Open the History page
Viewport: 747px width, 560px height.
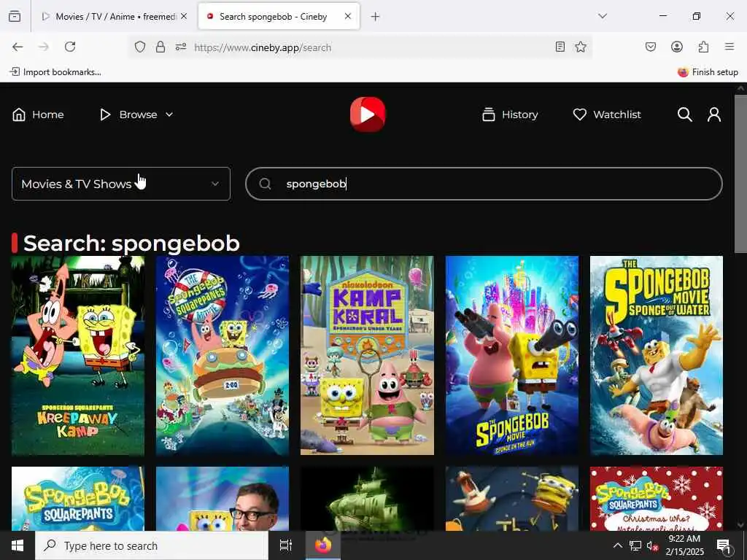point(510,114)
